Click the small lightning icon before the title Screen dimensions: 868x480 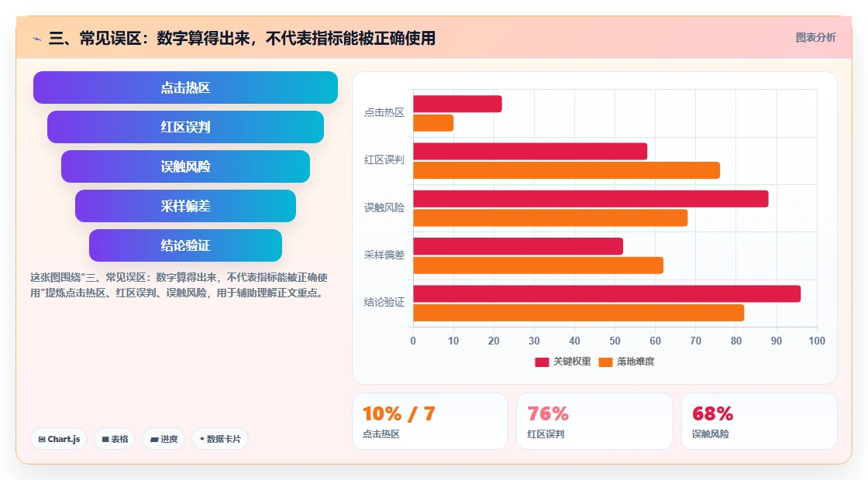pyautogui.click(x=37, y=39)
